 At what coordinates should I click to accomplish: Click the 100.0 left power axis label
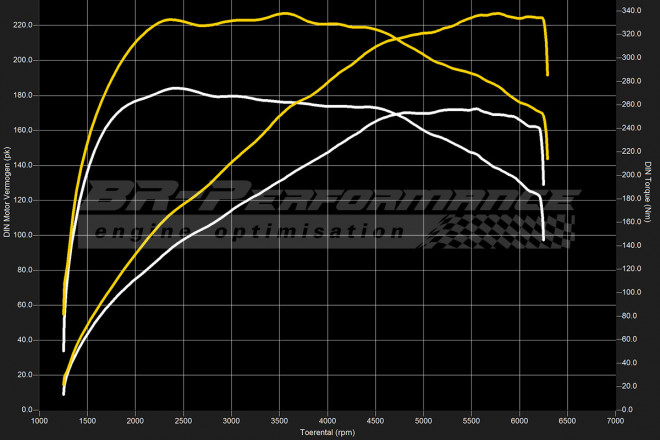click(x=22, y=235)
